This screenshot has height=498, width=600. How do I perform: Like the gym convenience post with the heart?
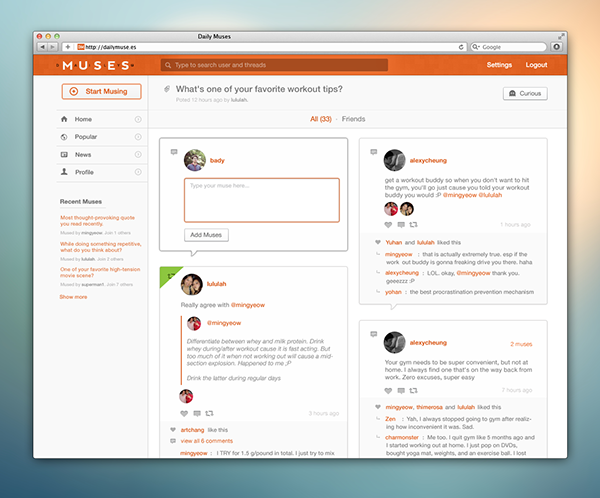[388, 390]
